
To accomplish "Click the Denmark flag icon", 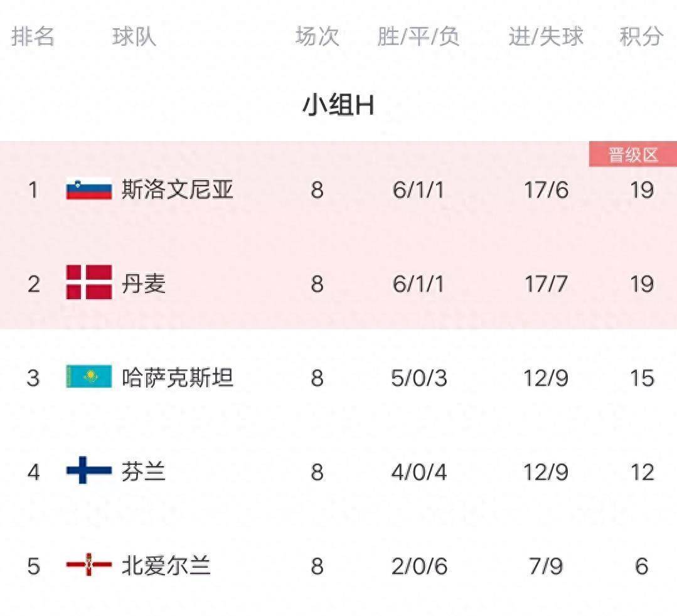I will (89, 283).
